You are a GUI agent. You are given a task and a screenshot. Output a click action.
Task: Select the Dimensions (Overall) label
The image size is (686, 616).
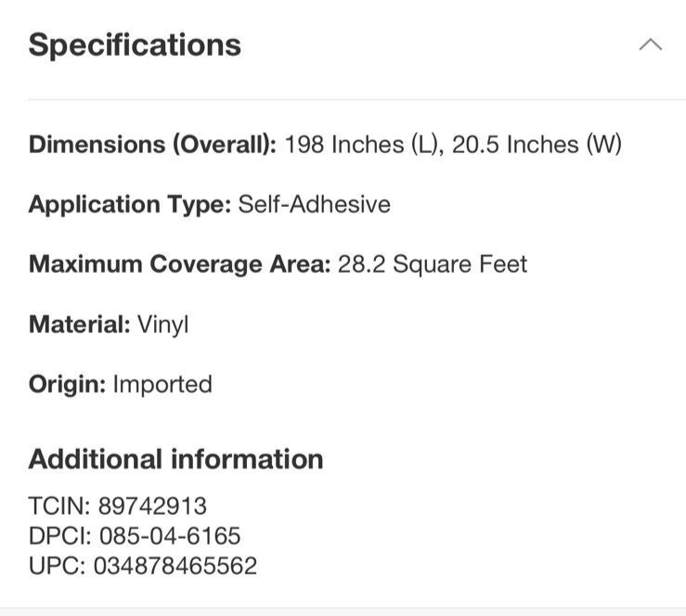click(x=152, y=145)
